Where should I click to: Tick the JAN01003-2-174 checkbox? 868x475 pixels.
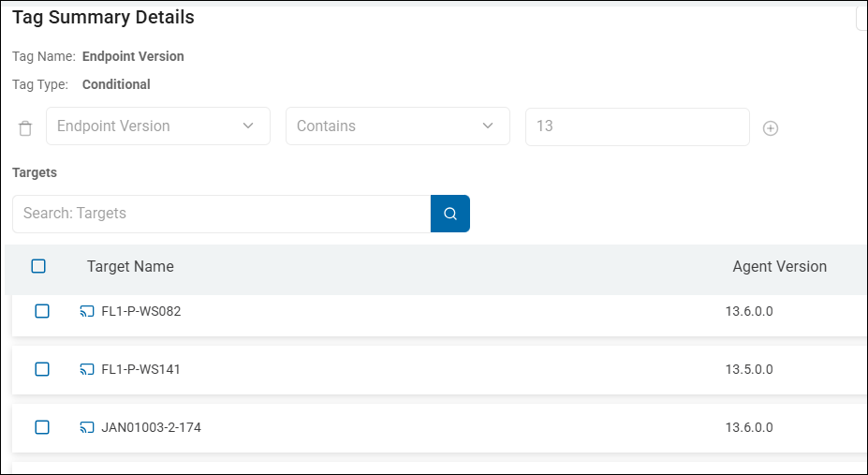(x=42, y=427)
